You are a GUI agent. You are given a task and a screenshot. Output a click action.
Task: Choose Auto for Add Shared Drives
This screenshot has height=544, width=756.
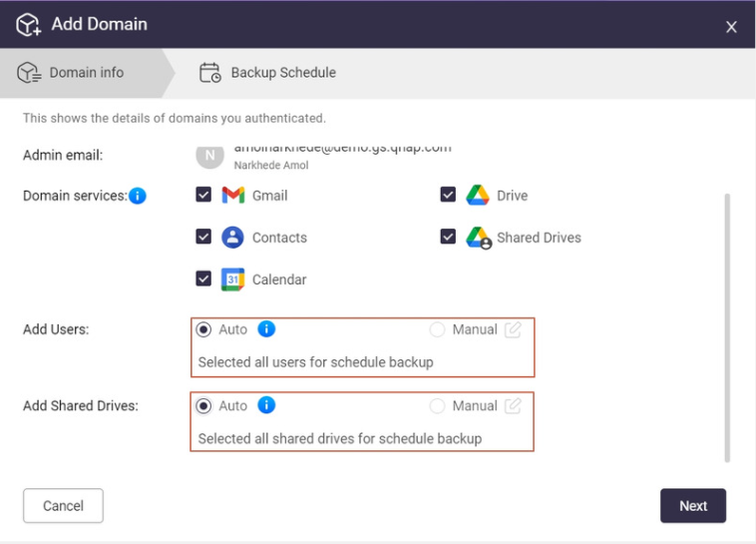click(204, 405)
